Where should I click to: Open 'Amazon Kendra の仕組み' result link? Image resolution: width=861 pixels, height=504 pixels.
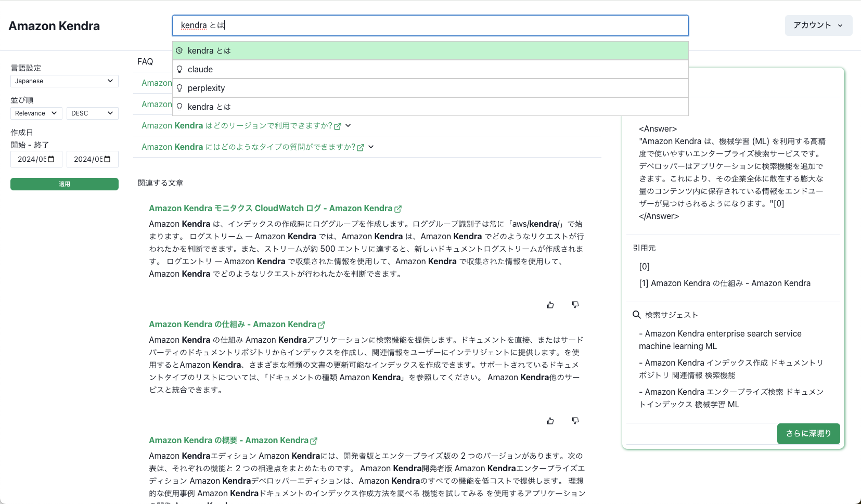point(233,324)
